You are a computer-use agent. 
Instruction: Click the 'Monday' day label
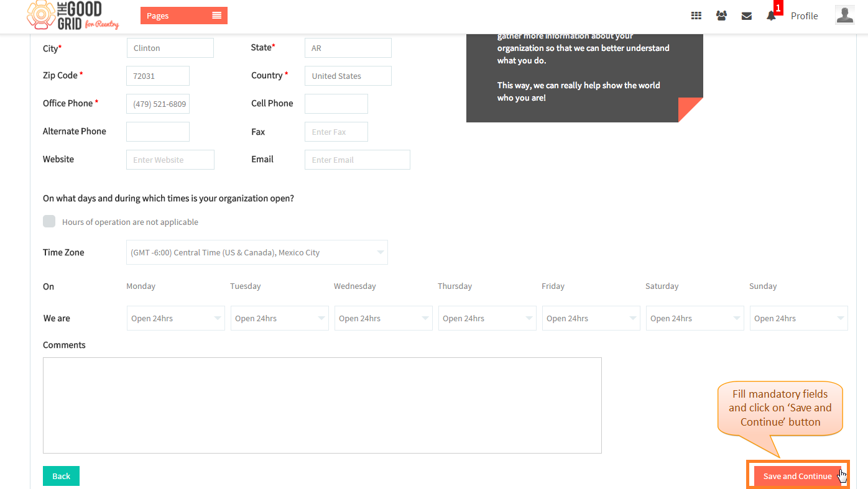pos(141,286)
